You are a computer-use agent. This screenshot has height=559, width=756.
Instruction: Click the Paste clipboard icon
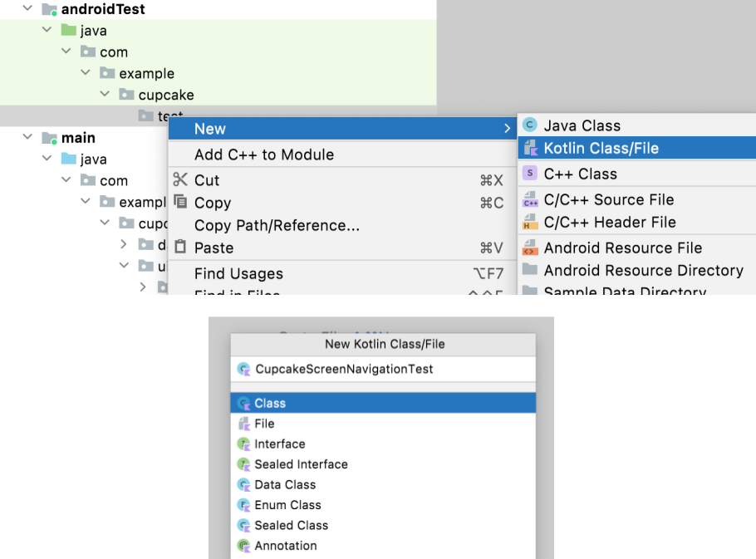(x=180, y=248)
